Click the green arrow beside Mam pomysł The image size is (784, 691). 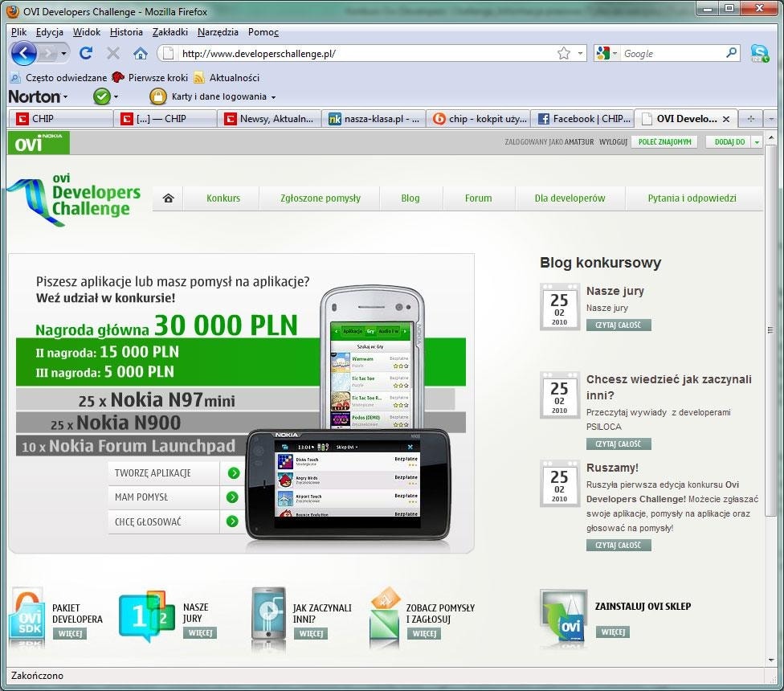[233, 497]
